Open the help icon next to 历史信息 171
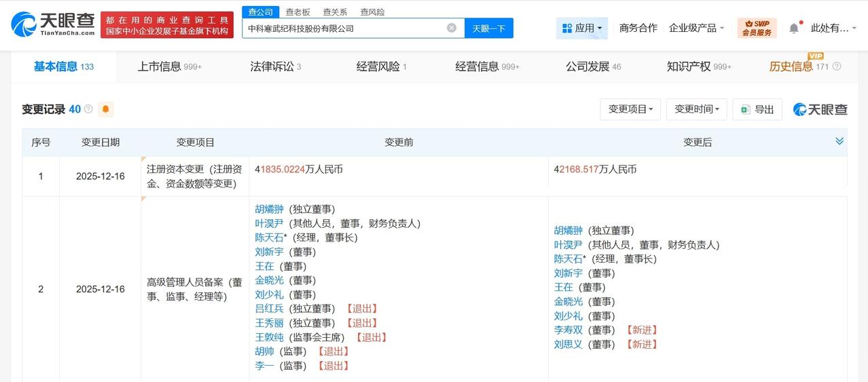Screen dimensions: 868x382 click(837, 66)
